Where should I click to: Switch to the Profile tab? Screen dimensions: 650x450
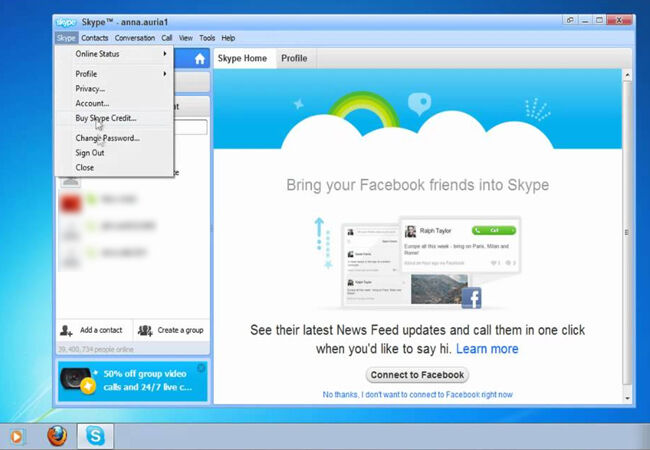click(294, 58)
